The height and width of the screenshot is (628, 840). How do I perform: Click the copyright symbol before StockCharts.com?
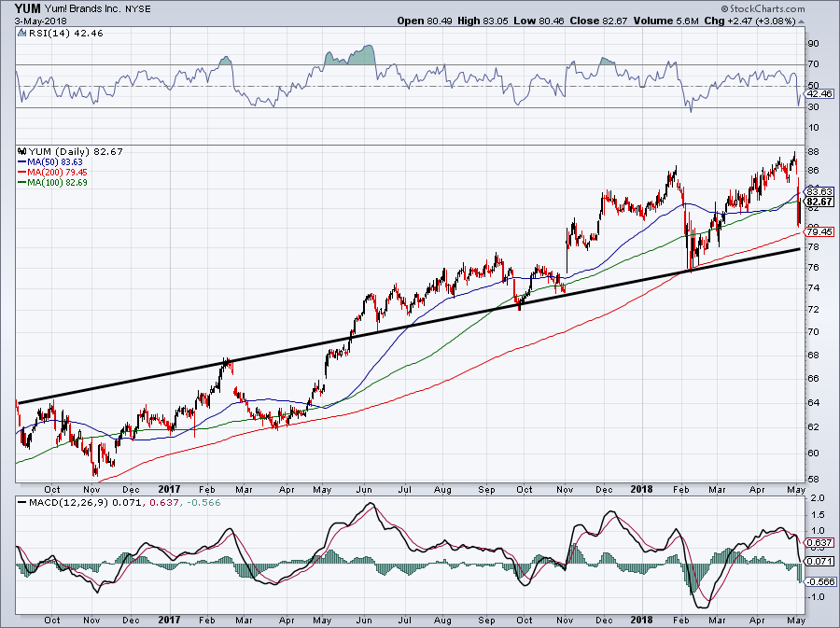tap(725, 8)
